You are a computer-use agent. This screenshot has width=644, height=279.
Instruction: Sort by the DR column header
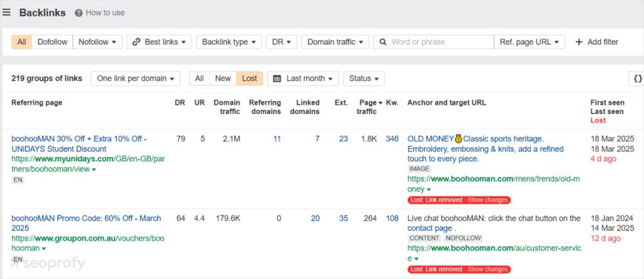[x=180, y=103]
